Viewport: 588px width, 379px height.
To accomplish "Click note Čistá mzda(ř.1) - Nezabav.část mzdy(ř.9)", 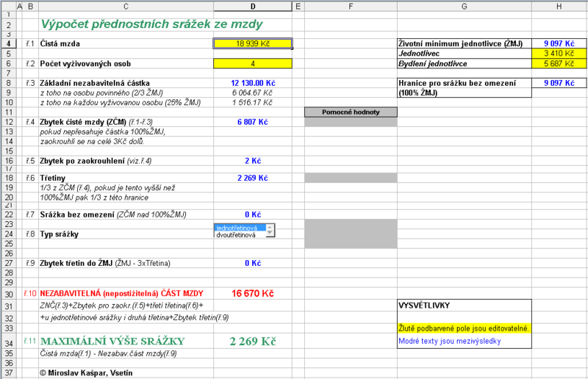I will pos(108,353).
